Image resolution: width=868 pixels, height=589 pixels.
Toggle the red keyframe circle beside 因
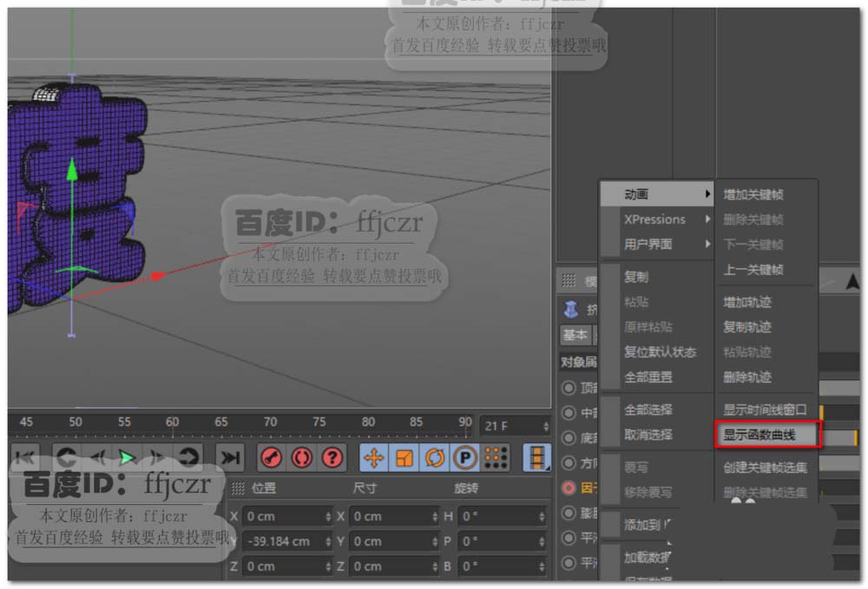(x=569, y=488)
